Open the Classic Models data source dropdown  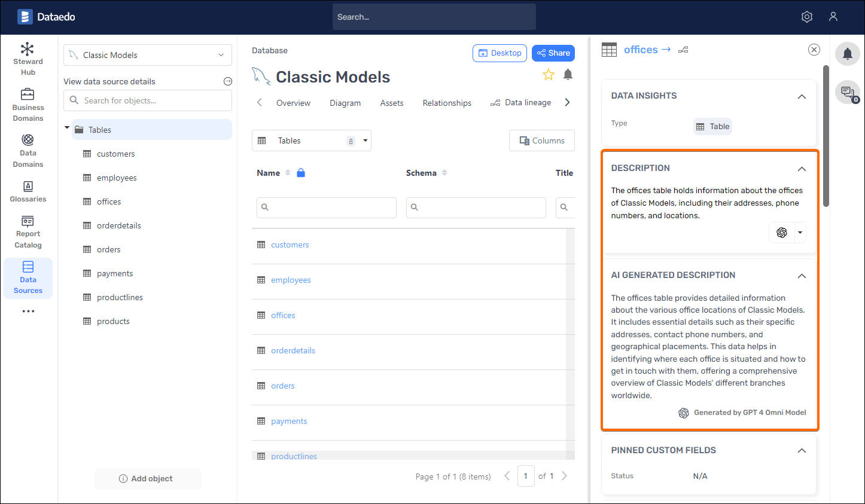148,55
